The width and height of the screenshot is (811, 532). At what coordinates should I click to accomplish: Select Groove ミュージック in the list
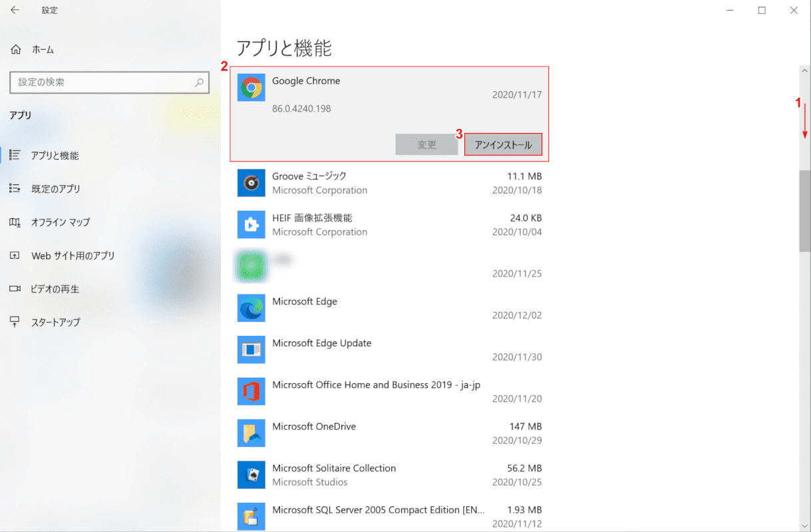pyautogui.click(x=309, y=176)
